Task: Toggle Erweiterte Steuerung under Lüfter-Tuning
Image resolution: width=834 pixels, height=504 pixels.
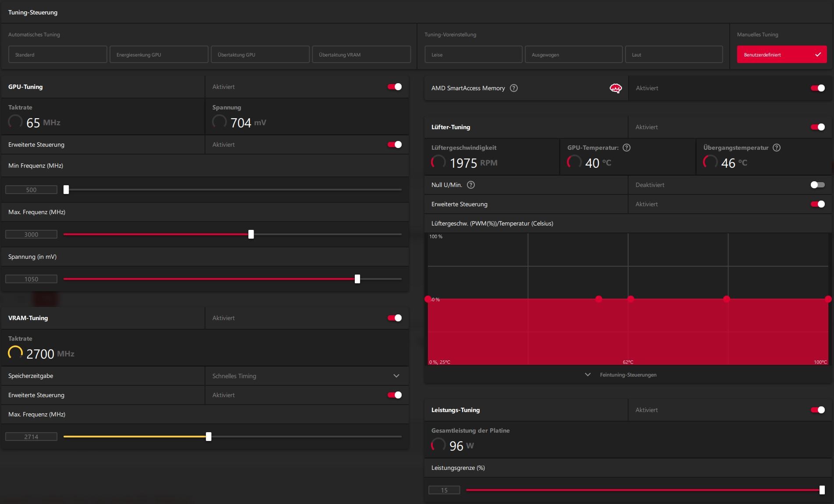Action: [818, 204]
